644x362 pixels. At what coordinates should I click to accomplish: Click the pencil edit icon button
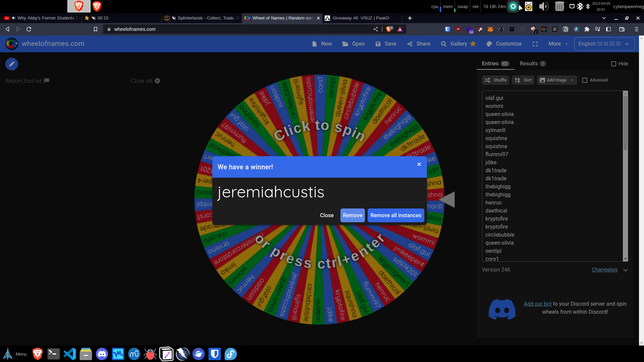(x=12, y=64)
